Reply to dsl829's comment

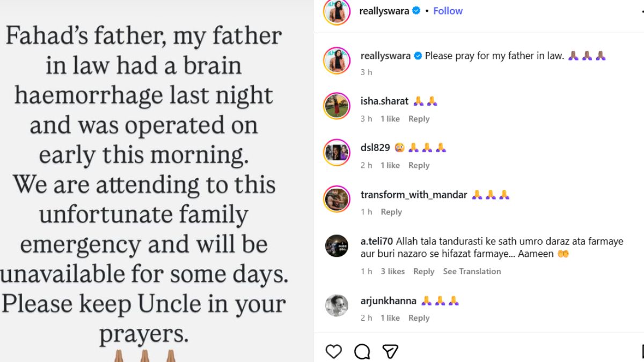click(x=419, y=165)
